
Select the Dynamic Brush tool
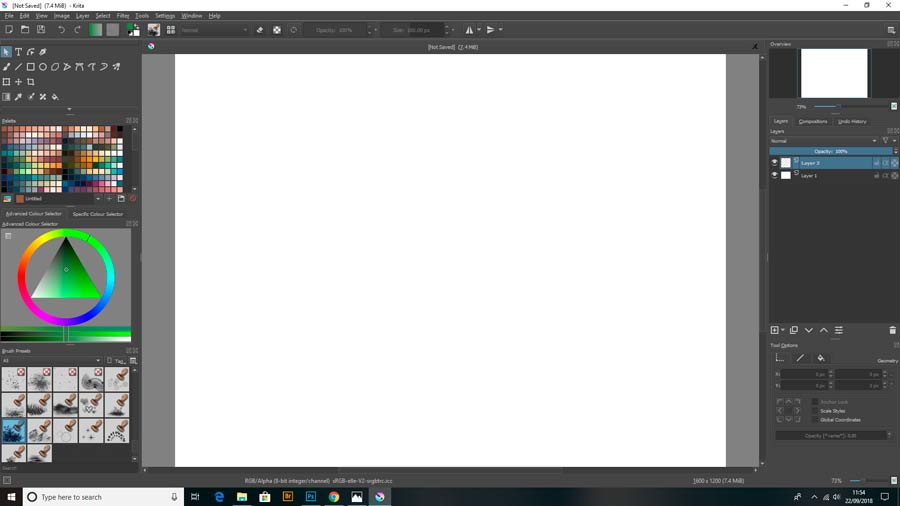(104, 67)
